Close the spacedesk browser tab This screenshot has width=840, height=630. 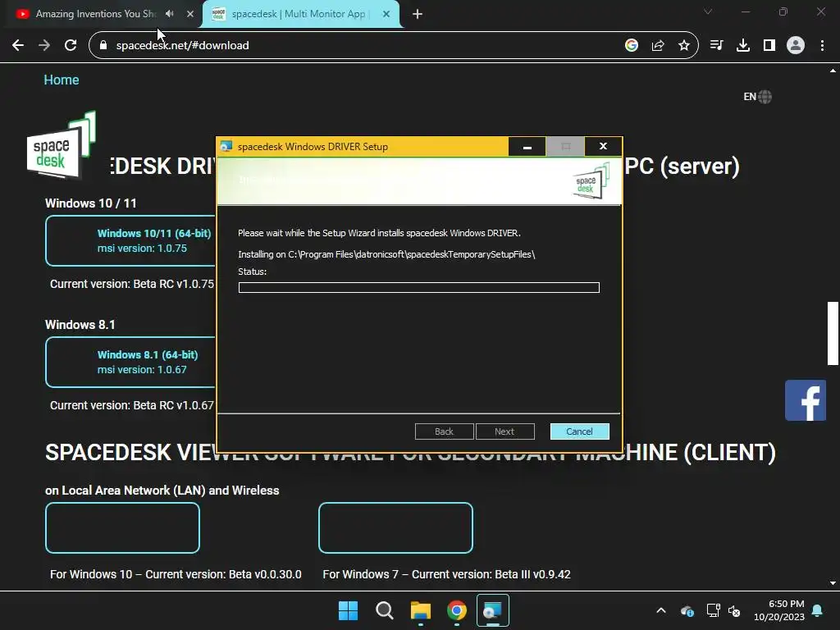tap(386, 14)
